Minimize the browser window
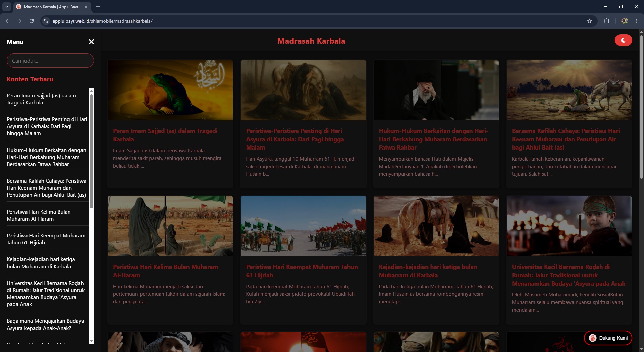Screen dimensions: 644x352 [x=605, y=7]
